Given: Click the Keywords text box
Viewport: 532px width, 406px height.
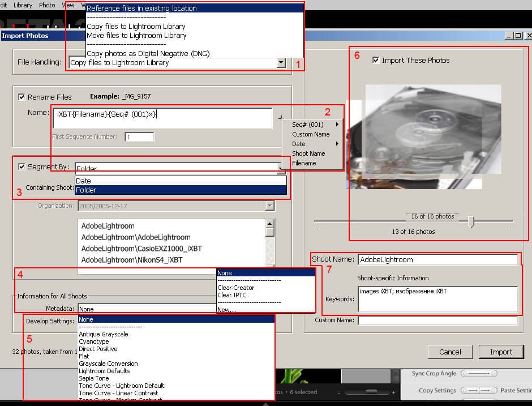Looking at the screenshot, I should [x=438, y=299].
